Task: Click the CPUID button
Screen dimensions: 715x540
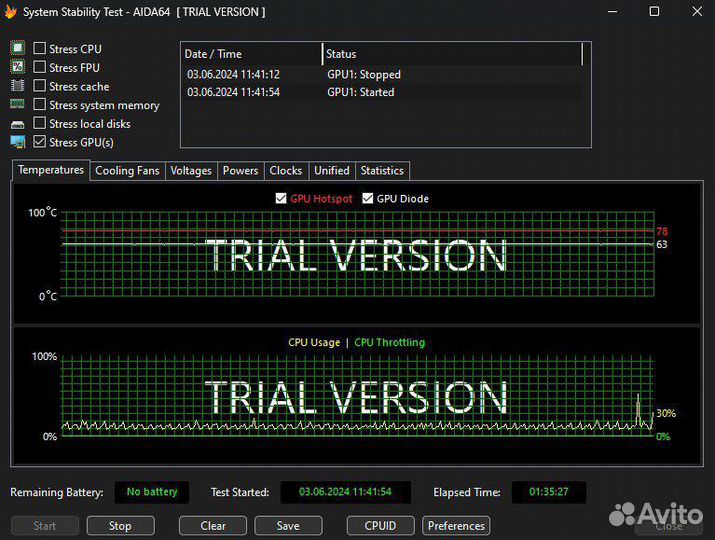Action: click(x=380, y=525)
